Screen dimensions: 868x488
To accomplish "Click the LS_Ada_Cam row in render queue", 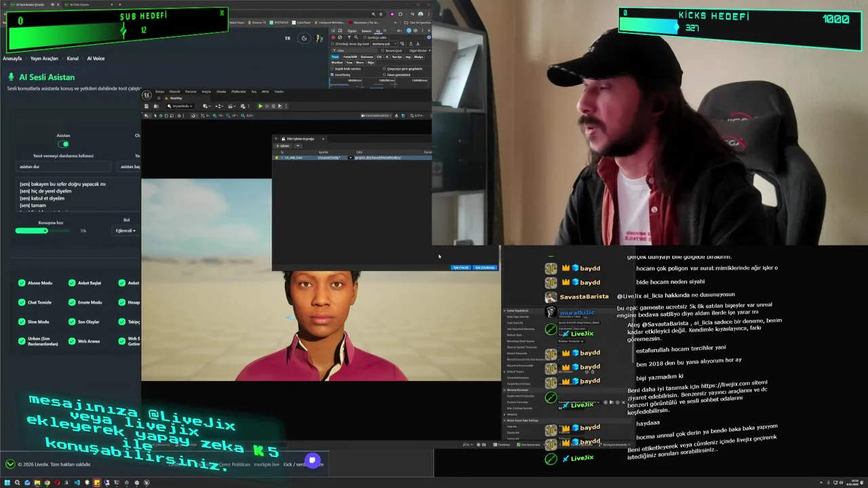I will 353,158.
